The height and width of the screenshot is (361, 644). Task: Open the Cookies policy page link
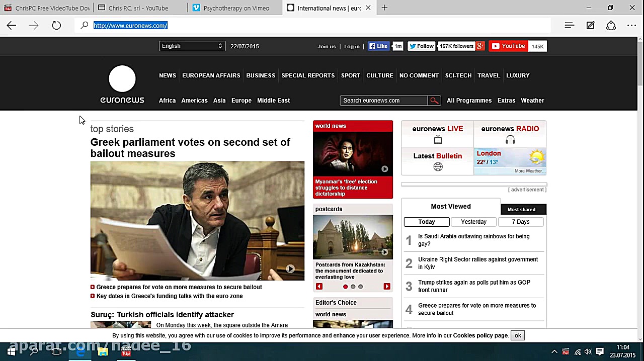pyautogui.click(x=480, y=335)
